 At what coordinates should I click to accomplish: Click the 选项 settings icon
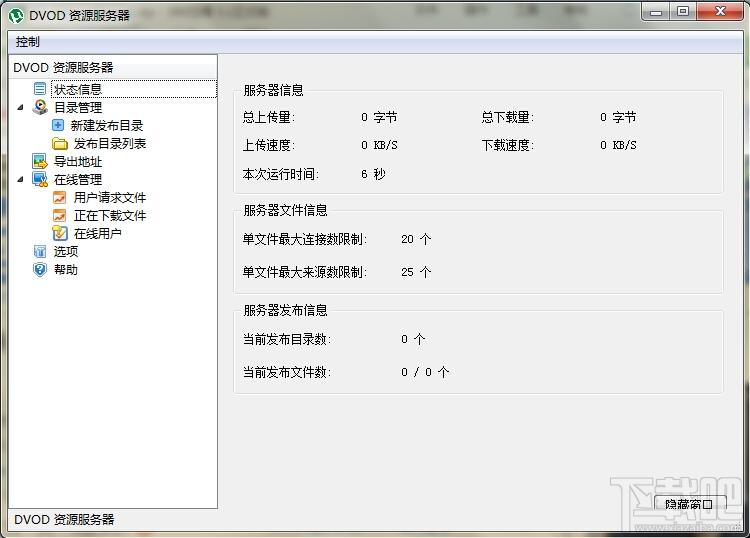point(40,252)
